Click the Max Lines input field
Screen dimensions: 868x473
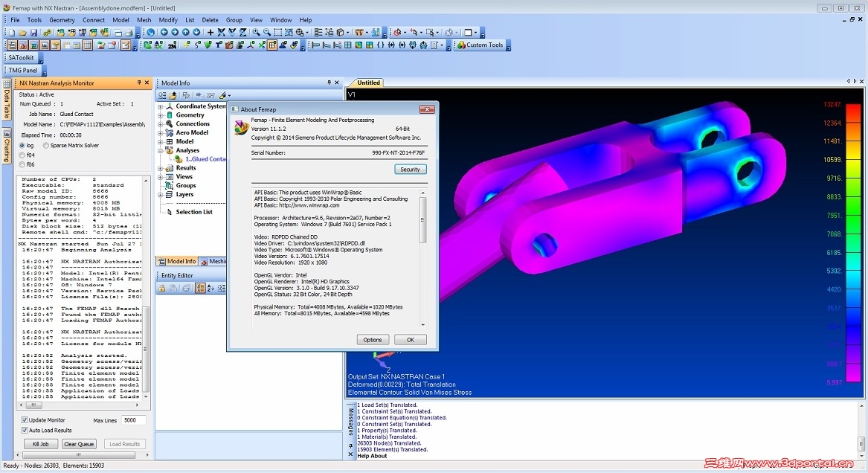pyautogui.click(x=133, y=420)
